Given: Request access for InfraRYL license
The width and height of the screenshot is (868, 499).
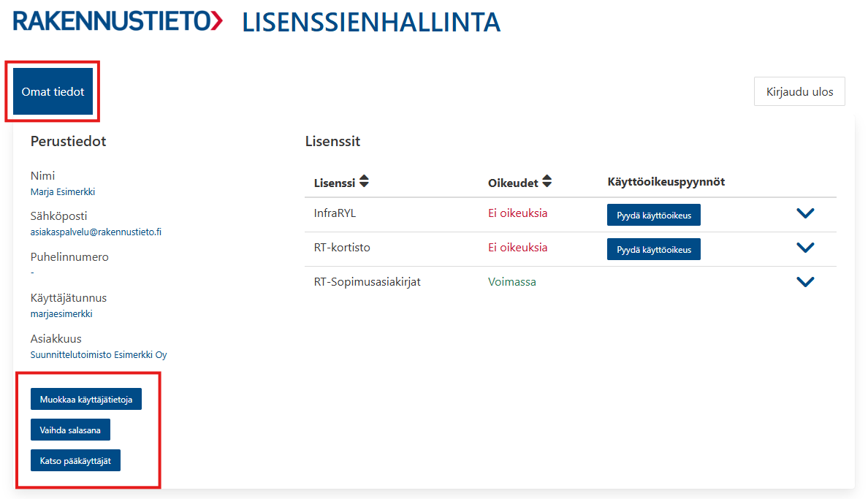Looking at the screenshot, I should [x=654, y=215].
